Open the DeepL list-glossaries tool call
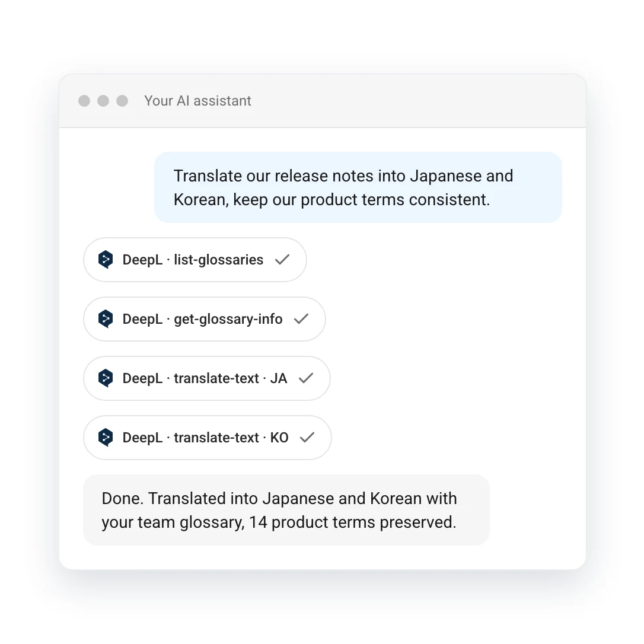Viewport: 644px width, 644px height. coord(195,260)
